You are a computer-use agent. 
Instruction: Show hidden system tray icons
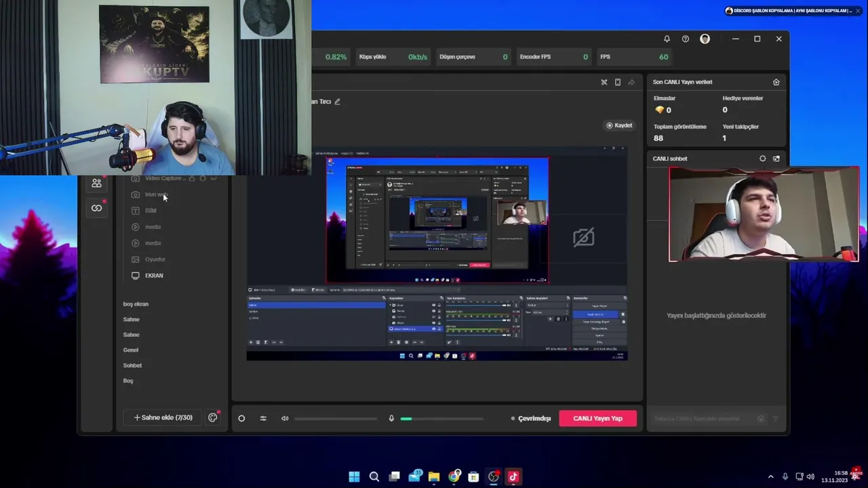[x=770, y=477]
